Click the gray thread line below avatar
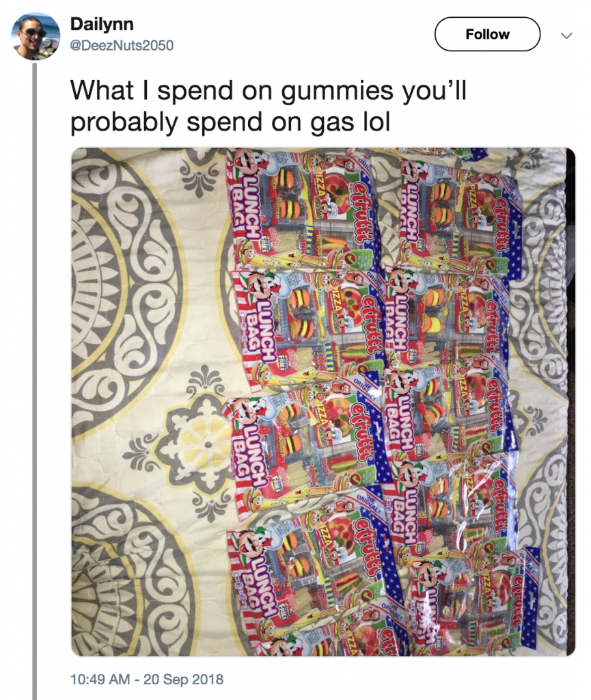Screen dimensions: 591x700 [x=34, y=381]
